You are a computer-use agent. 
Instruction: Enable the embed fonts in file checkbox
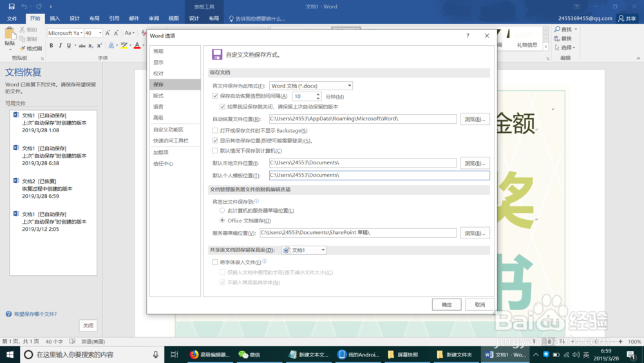click(x=215, y=262)
